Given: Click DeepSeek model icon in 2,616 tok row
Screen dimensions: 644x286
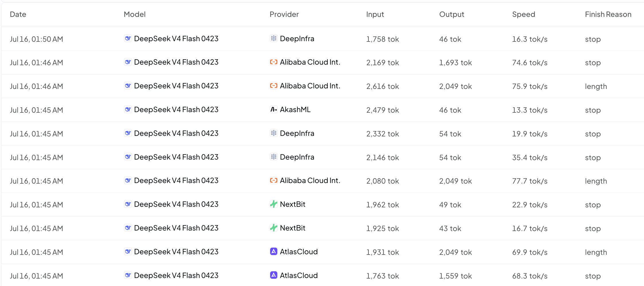Looking at the screenshot, I should (x=128, y=86).
